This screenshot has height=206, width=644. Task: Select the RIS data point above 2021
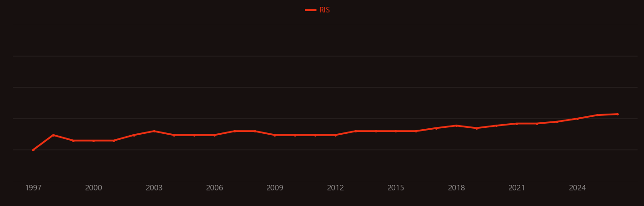click(x=517, y=124)
